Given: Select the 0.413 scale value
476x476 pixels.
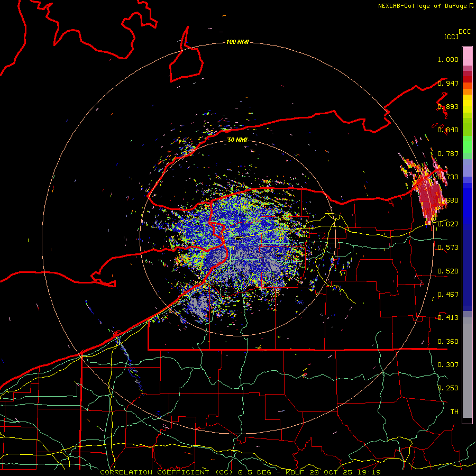Looking at the screenshot, I should pos(448,318).
